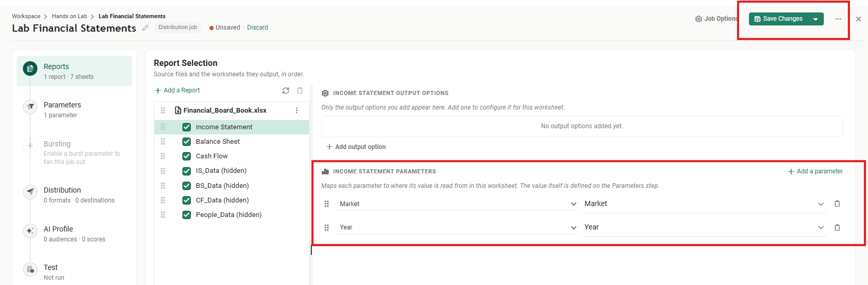Open the right Year value dropdown

704,227
